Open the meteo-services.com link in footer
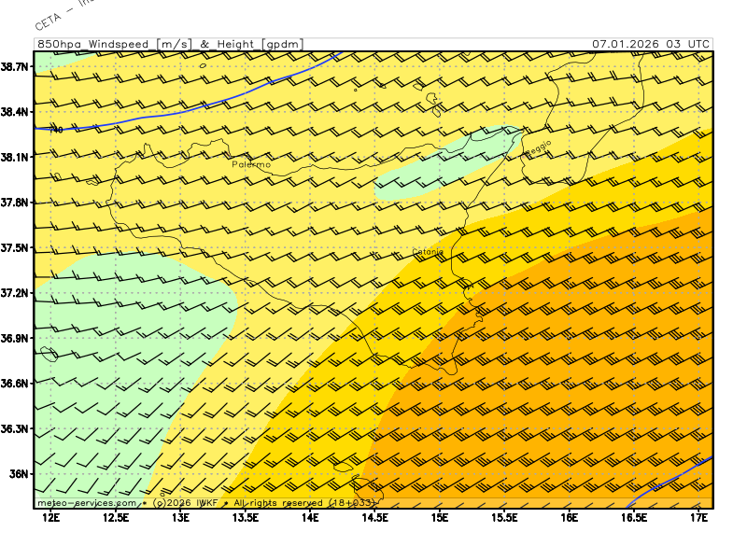This screenshot has height=560, width=747. [x=87, y=503]
